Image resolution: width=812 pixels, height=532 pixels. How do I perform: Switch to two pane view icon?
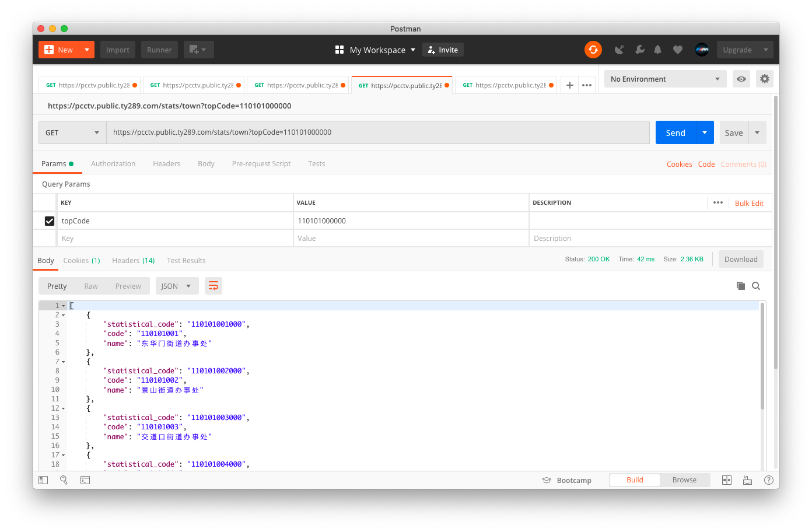tap(727, 480)
